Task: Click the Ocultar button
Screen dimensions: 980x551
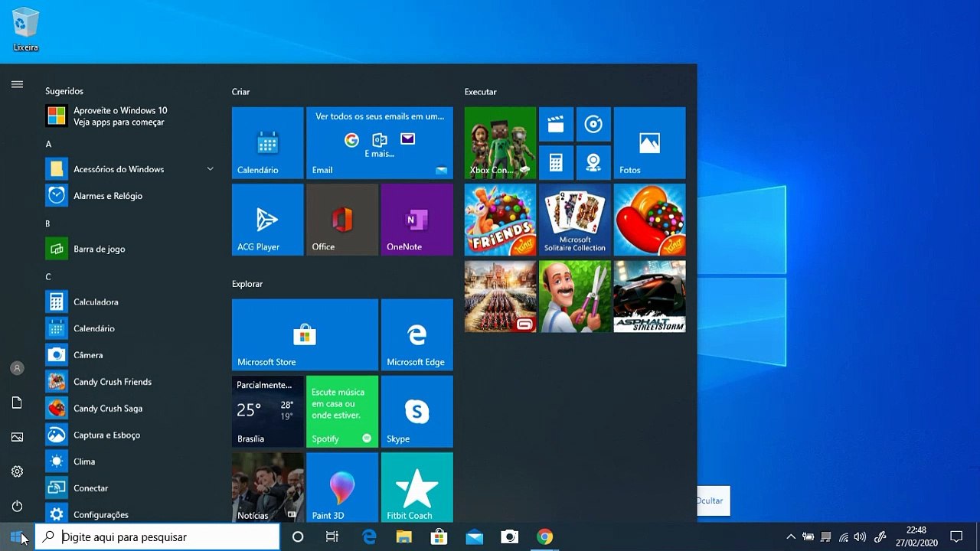Action: coord(712,500)
